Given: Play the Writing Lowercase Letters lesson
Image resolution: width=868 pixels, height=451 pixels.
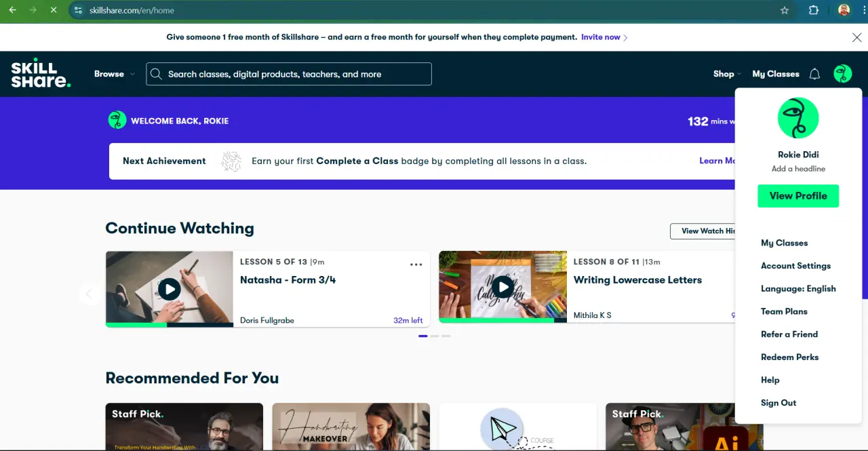Looking at the screenshot, I should tap(502, 288).
